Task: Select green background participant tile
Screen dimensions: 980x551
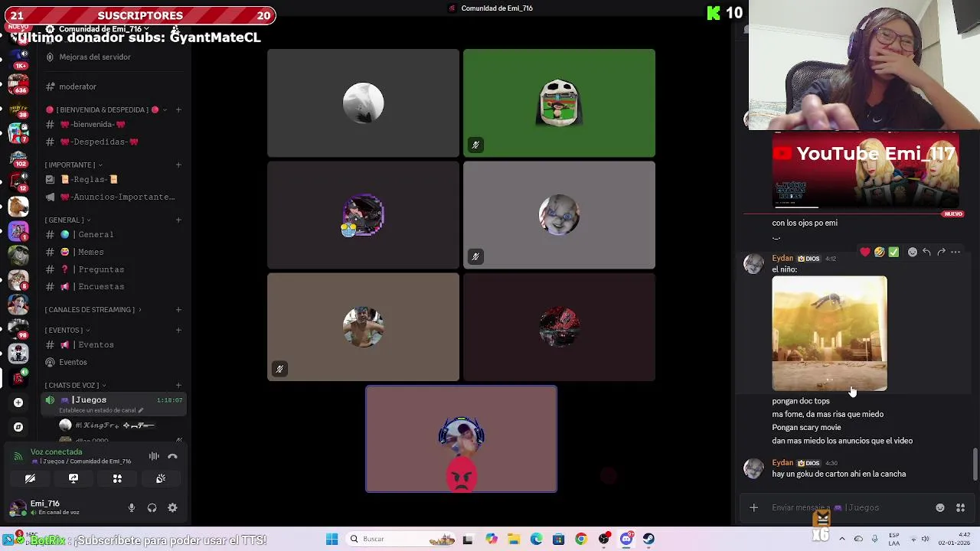Action: [559, 103]
